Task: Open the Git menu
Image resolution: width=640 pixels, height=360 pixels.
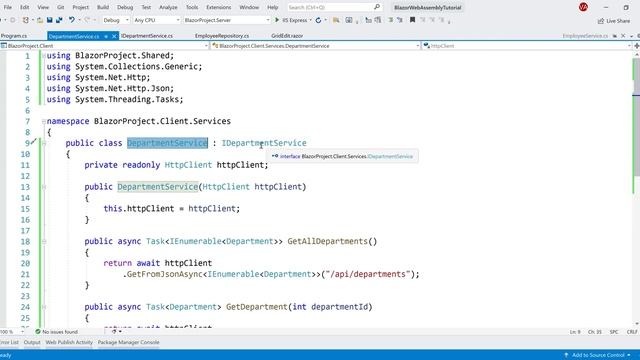Action: (x=60, y=7)
